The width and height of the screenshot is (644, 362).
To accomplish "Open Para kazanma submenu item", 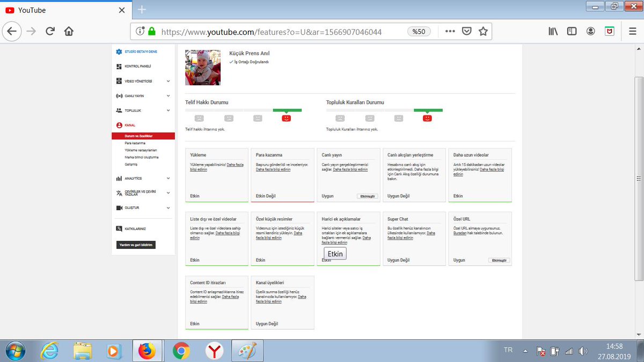I will [135, 143].
